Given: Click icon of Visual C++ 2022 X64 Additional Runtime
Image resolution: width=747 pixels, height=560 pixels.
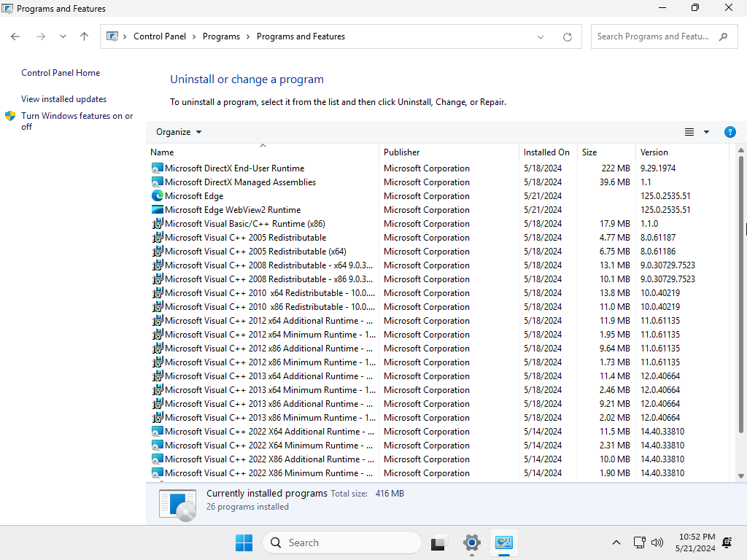Looking at the screenshot, I should 158,432.
